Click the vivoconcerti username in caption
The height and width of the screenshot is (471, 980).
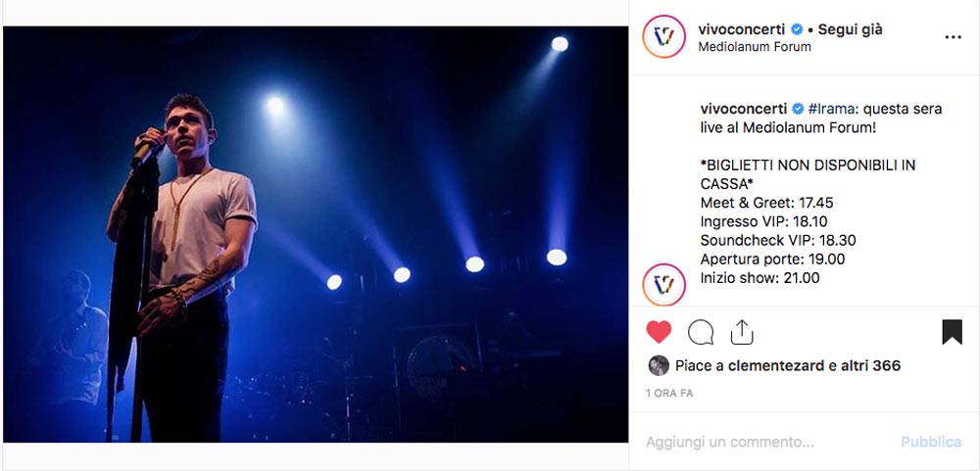click(743, 109)
